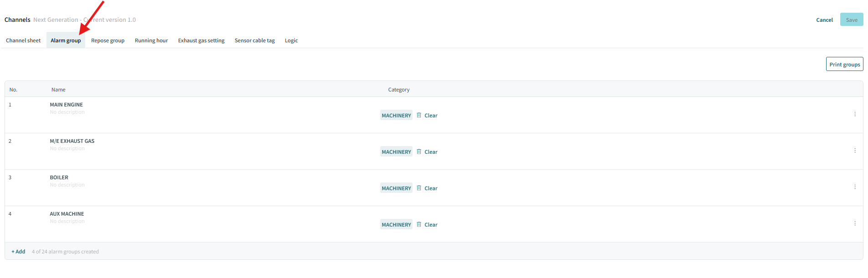Click MACHINERY tag in AUX MACHINE row
Viewport: 868px width, 278px height.
click(x=396, y=224)
